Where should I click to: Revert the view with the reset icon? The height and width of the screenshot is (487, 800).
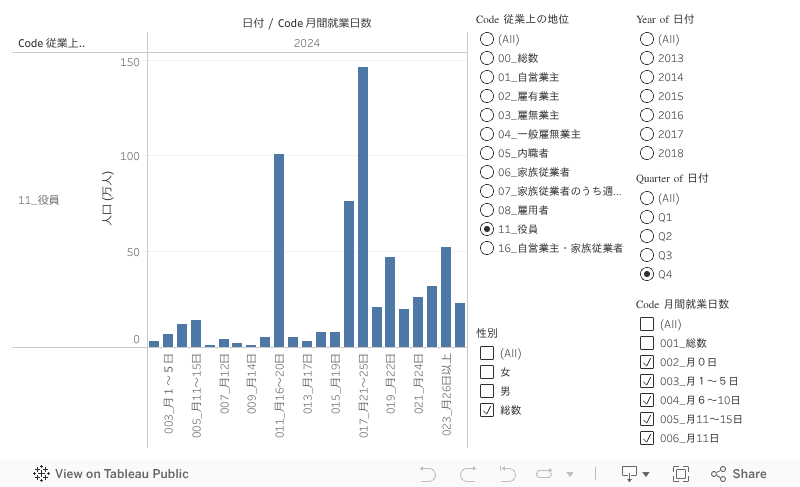pyautogui.click(x=507, y=474)
